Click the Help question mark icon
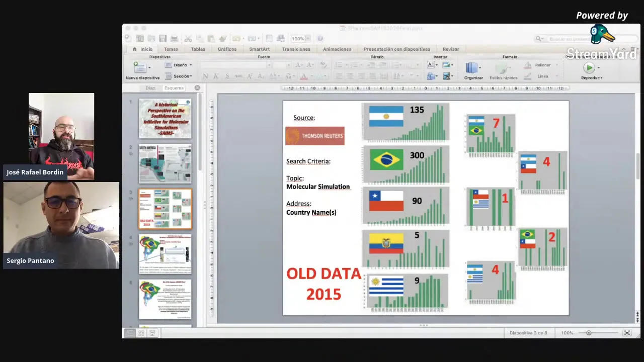 click(320, 39)
